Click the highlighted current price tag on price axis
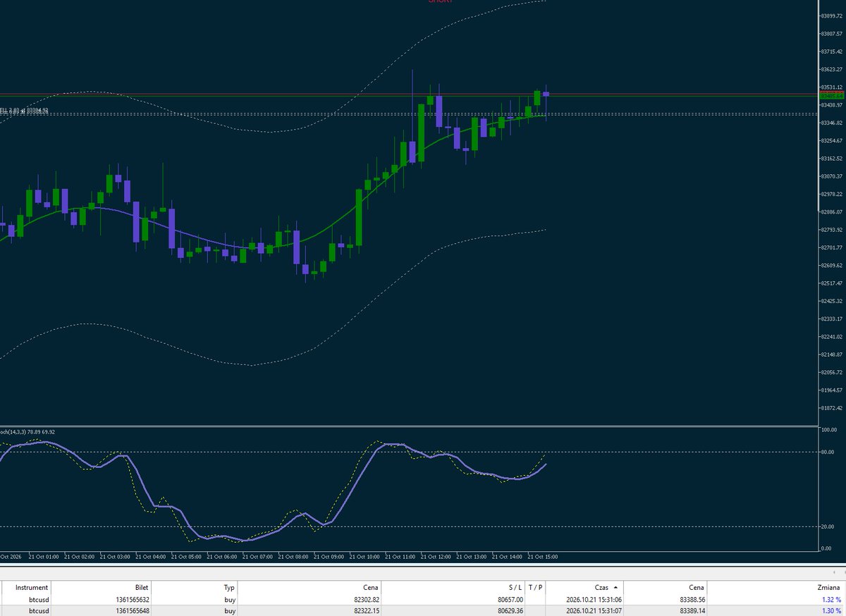This screenshot has width=846, height=616. click(832, 94)
